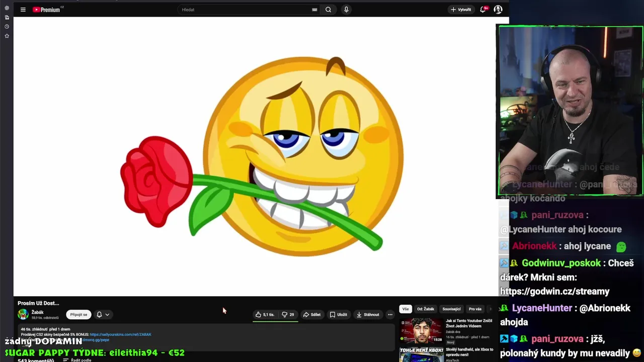Click the video title Prosím Už Dost...
The image size is (644, 362).
coord(38,303)
